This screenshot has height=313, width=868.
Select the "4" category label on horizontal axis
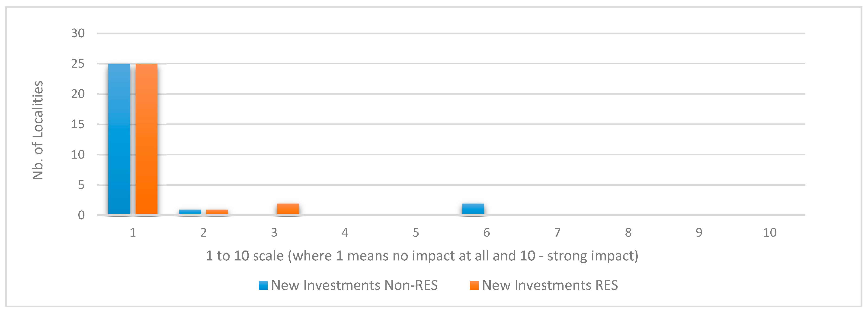345,233
